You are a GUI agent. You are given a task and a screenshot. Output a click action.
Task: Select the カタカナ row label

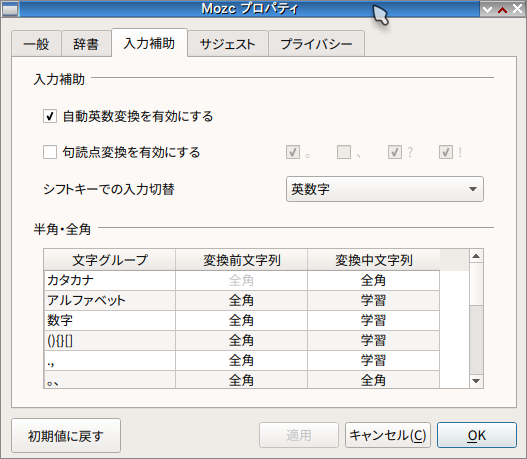(110, 280)
